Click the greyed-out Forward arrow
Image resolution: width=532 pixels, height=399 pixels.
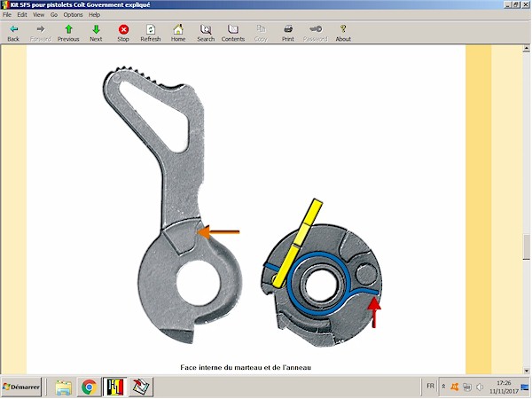pyautogui.click(x=41, y=34)
